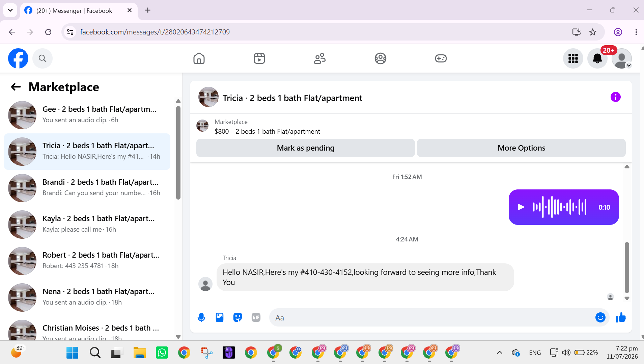The height and width of the screenshot is (364, 644).
Task: Open Kayla conversation
Action: [x=87, y=225]
